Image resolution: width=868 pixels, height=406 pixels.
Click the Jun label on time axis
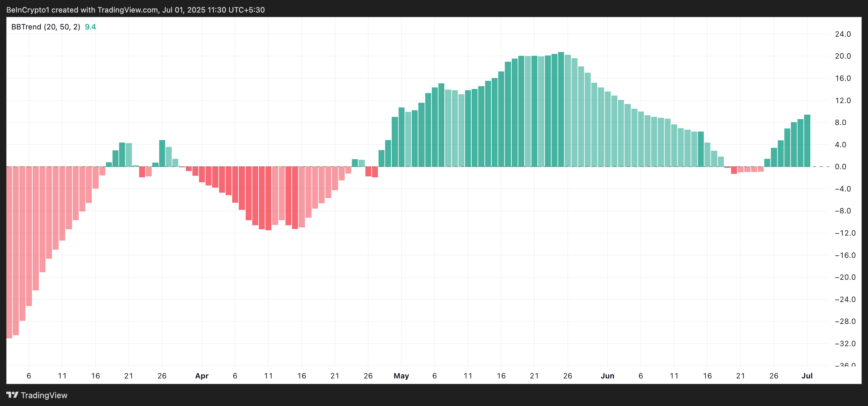[x=607, y=376]
